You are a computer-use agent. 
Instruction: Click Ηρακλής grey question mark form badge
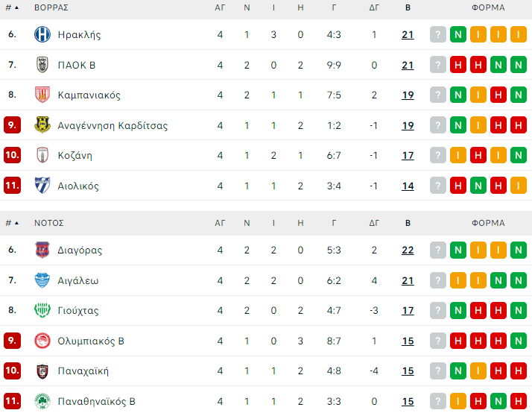point(438,35)
